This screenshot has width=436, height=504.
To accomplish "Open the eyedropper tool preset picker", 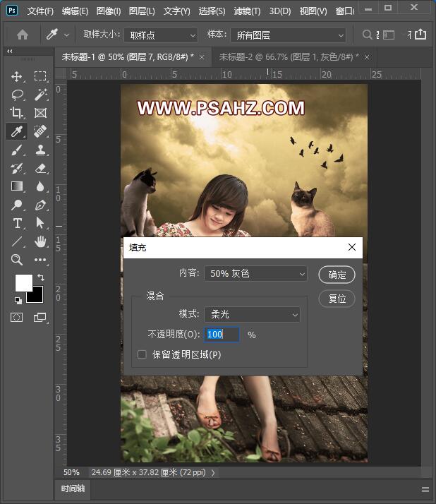I will point(66,35).
